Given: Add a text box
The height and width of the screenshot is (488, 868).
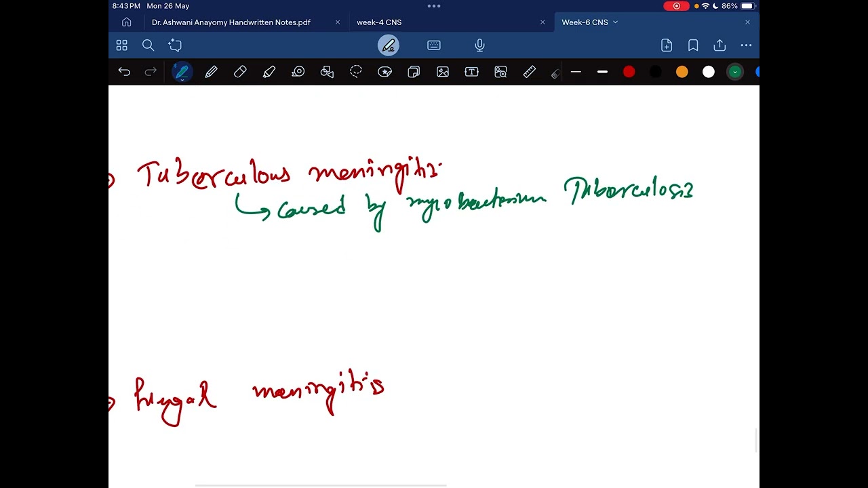Looking at the screenshot, I should click(472, 72).
